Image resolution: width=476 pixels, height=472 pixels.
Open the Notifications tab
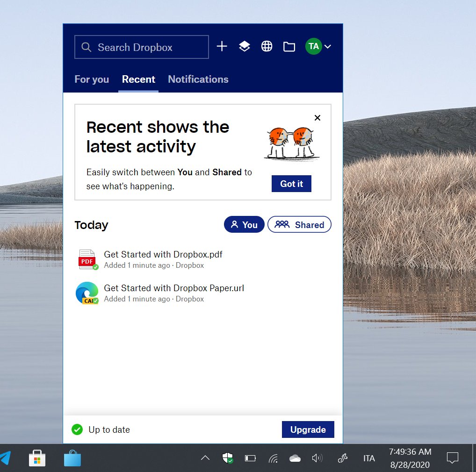coord(198,79)
